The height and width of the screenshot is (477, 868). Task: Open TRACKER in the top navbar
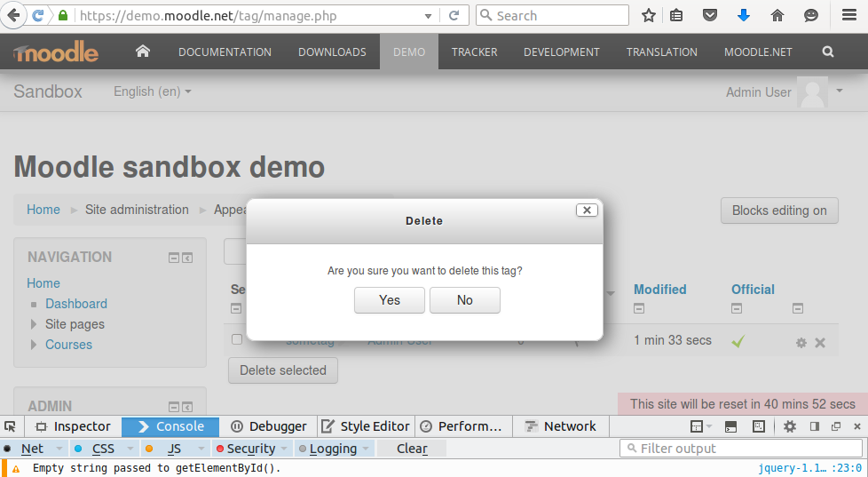tap(475, 52)
